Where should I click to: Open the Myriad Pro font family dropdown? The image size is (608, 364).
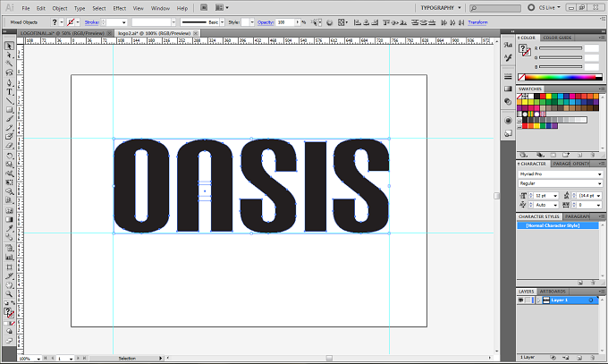point(599,174)
